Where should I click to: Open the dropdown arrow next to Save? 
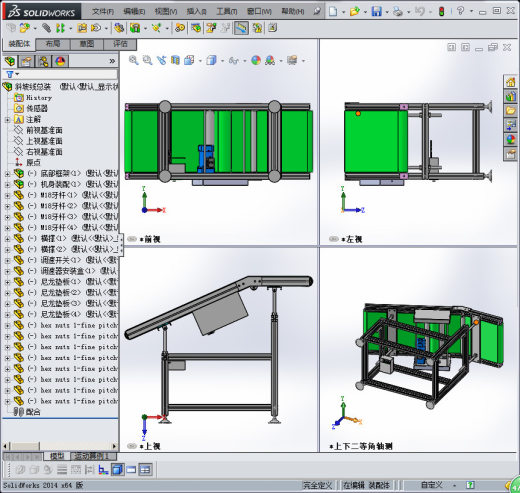pyautogui.click(x=387, y=12)
